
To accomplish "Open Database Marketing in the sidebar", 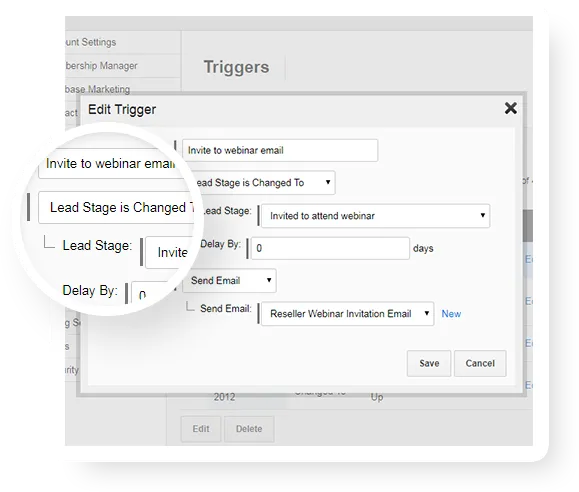I will coord(97,89).
